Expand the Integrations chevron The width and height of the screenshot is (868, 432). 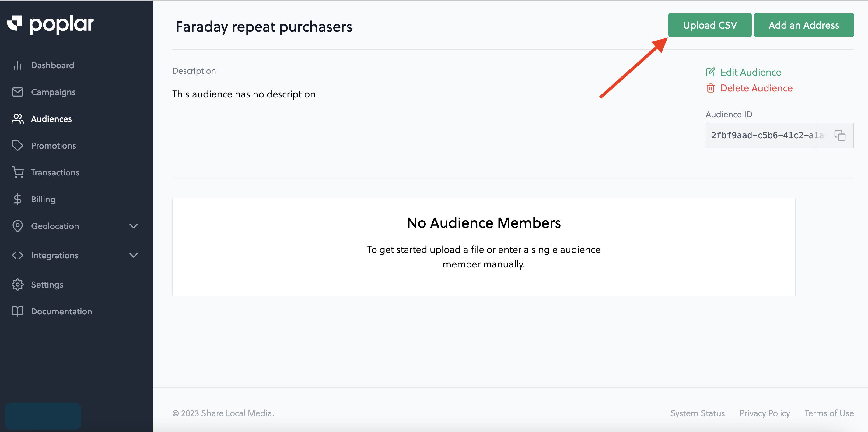tap(134, 255)
